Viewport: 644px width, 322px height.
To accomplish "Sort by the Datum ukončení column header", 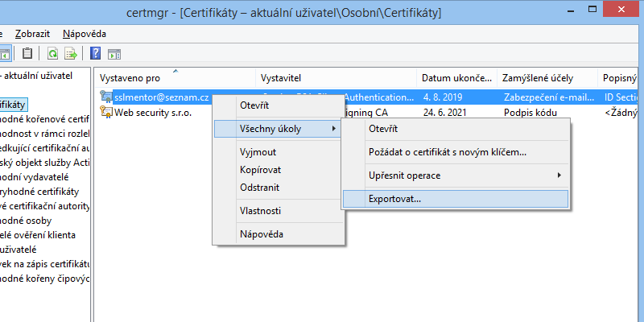I will [456, 78].
